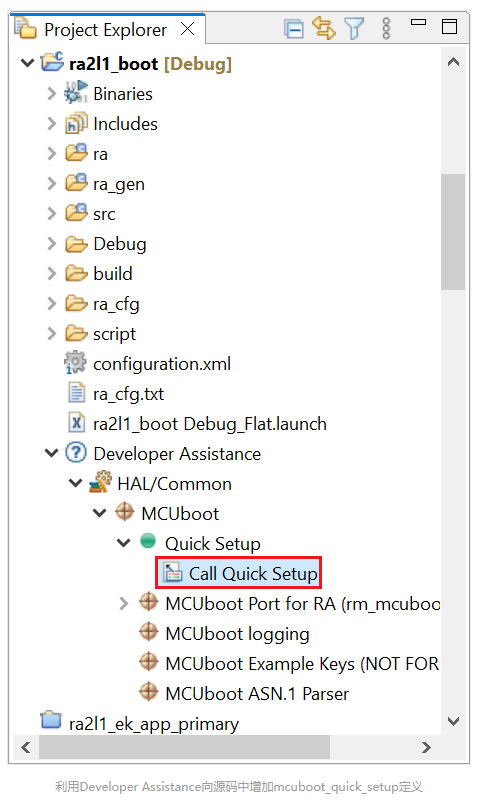Click the Developer Assistance question mark icon
The width and height of the screenshot is (478, 808).
click(76, 453)
